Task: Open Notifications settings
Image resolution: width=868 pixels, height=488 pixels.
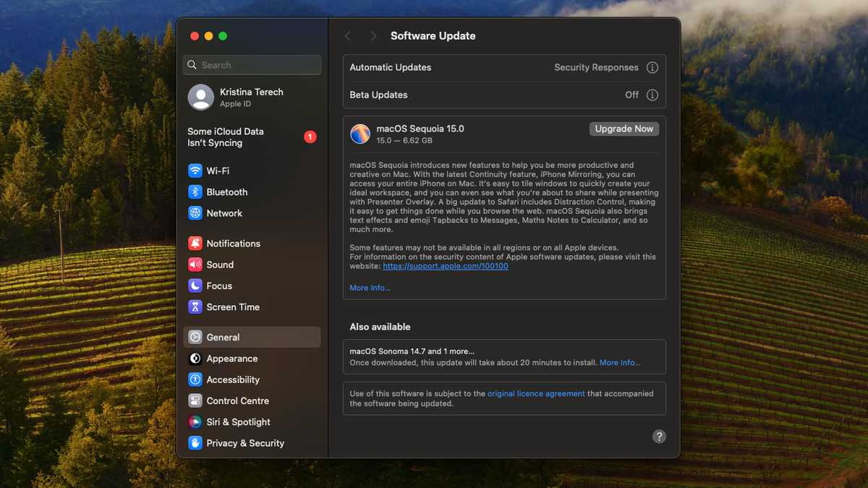Action: [231, 243]
